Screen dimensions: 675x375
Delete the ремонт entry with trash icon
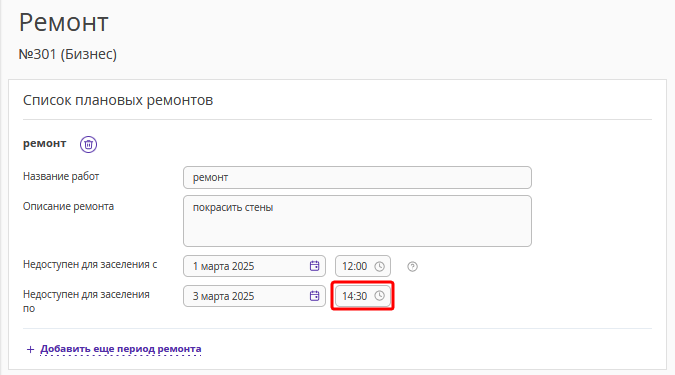pyautogui.click(x=88, y=144)
